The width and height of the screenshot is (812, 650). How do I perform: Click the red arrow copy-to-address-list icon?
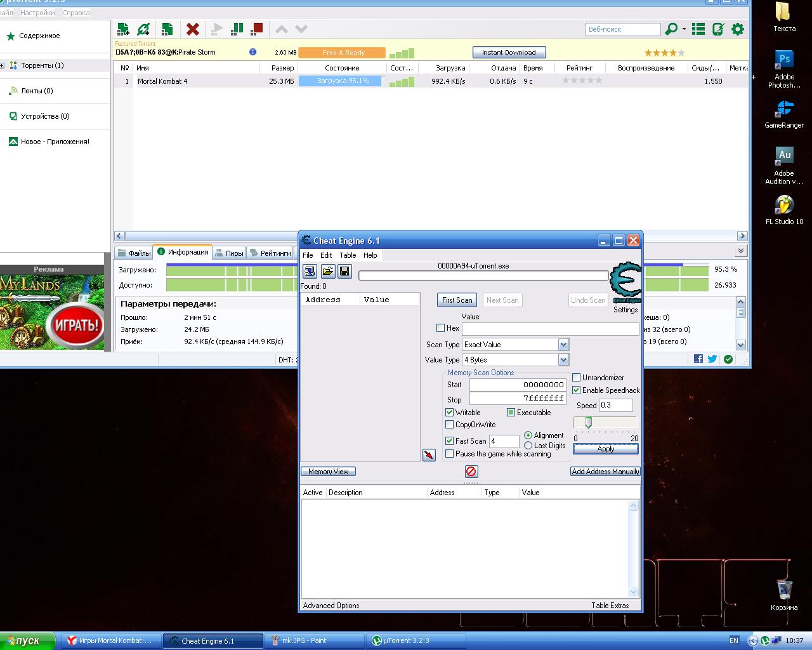pyautogui.click(x=429, y=455)
